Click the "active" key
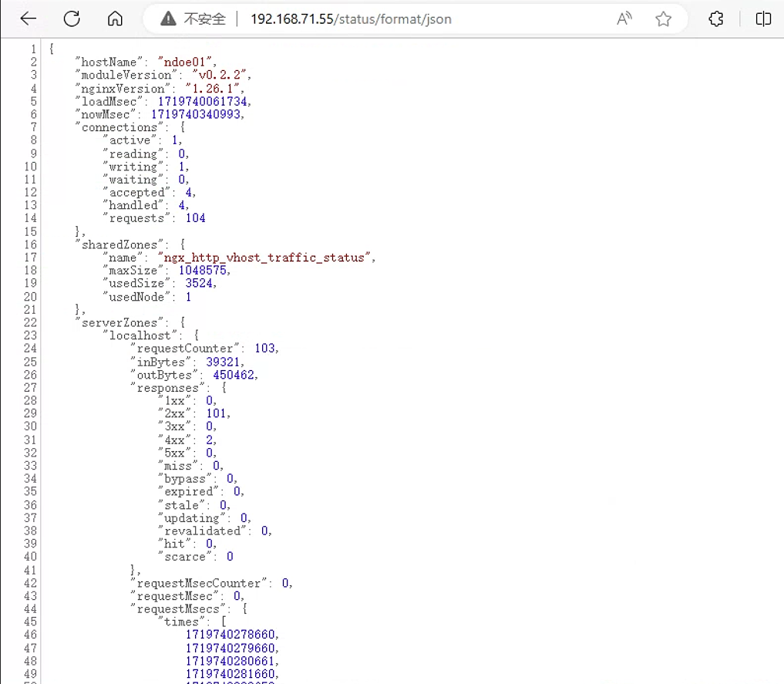This screenshot has width=784, height=684. 130,140
